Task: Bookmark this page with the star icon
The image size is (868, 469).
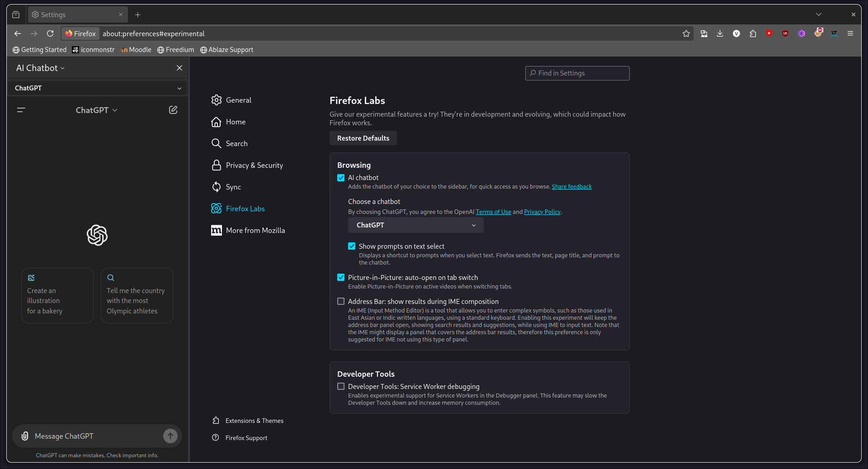Action: pyautogui.click(x=686, y=33)
